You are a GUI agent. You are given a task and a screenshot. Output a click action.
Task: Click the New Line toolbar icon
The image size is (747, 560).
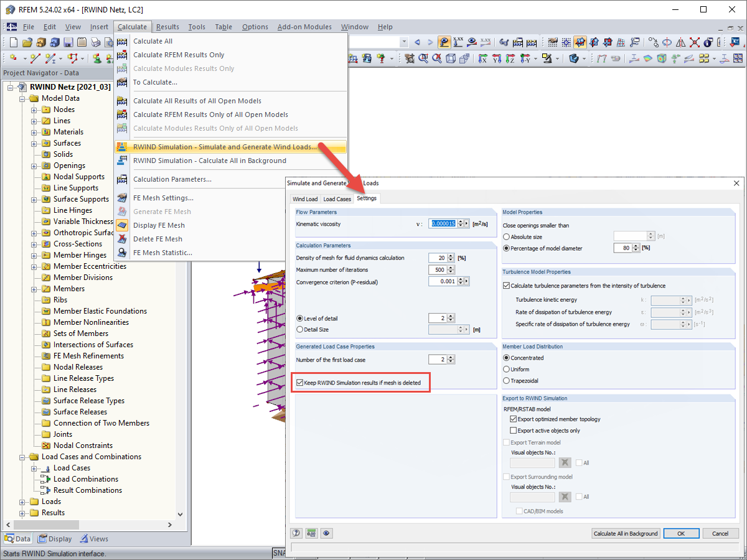click(x=35, y=58)
